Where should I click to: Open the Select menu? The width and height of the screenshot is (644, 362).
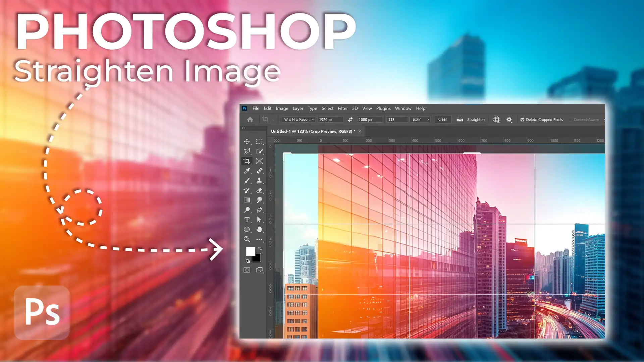[x=328, y=109]
